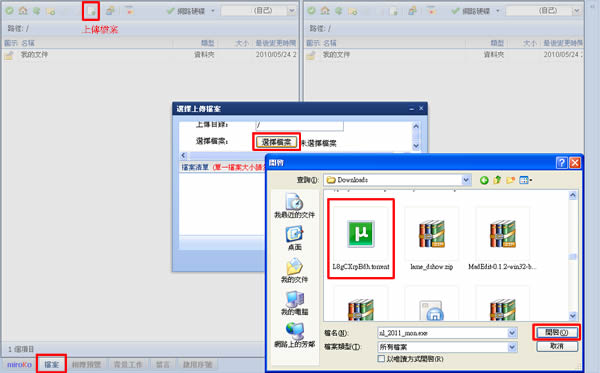Click the delete icon in the left pane toolbar
Viewport: 600px width, 373px height.
click(130, 11)
